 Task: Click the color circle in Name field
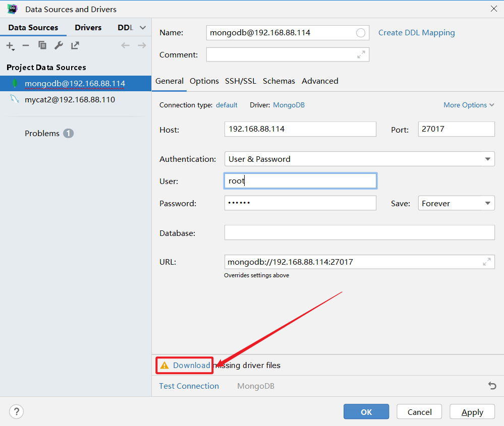(x=361, y=33)
